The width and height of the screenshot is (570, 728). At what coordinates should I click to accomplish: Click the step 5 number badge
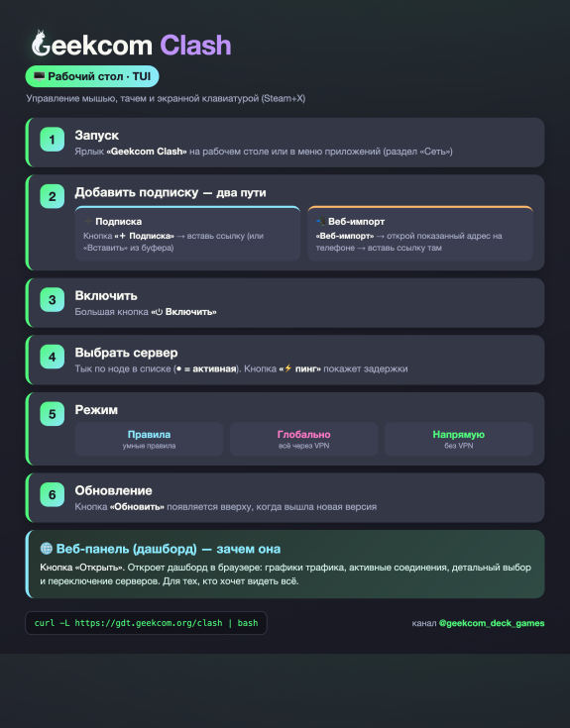52,414
